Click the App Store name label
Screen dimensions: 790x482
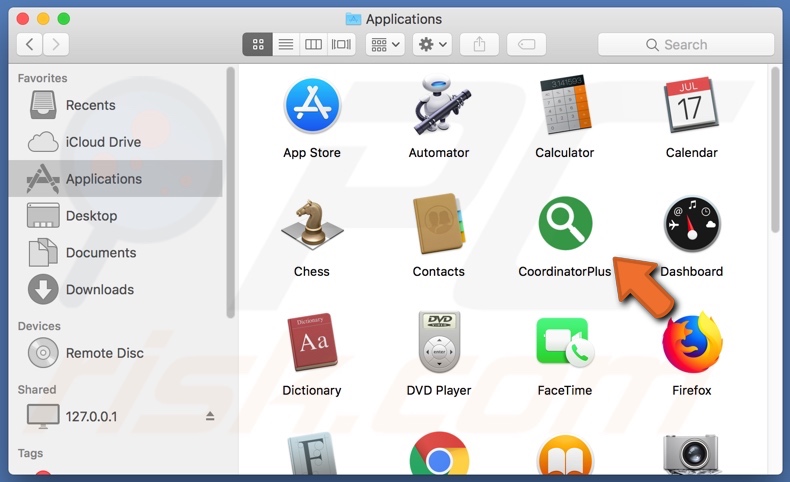click(x=312, y=153)
